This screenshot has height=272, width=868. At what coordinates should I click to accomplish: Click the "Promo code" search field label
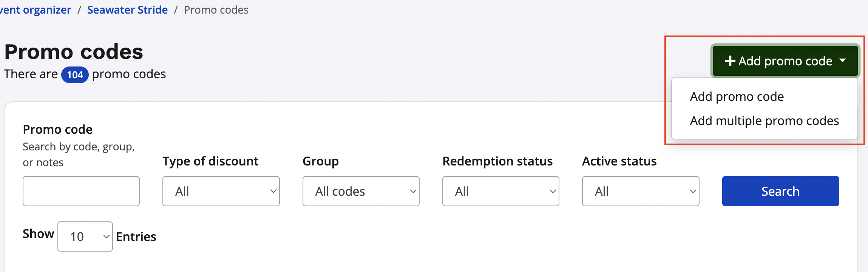click(57, 130)
